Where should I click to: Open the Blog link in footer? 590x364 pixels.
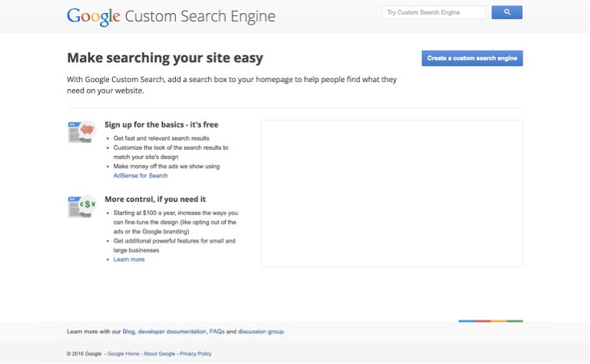point(128,332)
